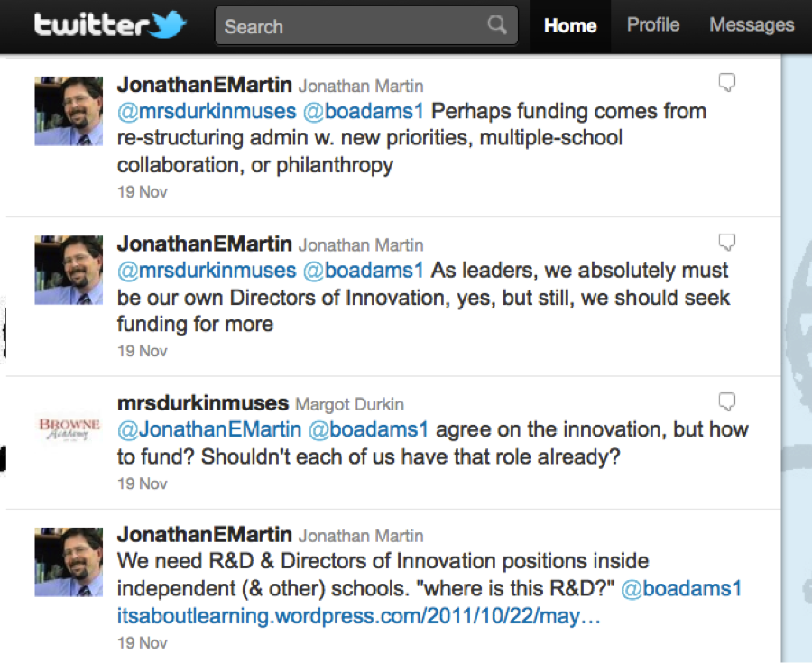Screen dimensions: 812x663
Task: Focus the Search input field
Action: 352,26
